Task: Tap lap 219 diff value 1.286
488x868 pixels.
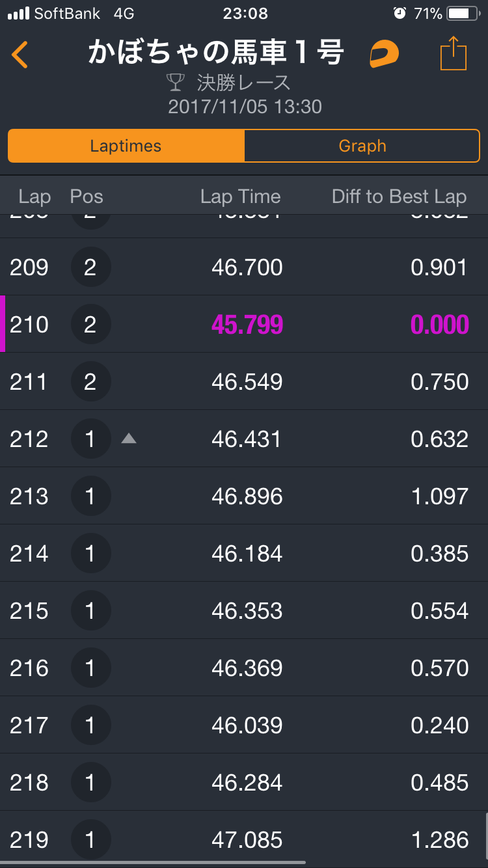Action: pyautogui.click(x=440, y=839)
